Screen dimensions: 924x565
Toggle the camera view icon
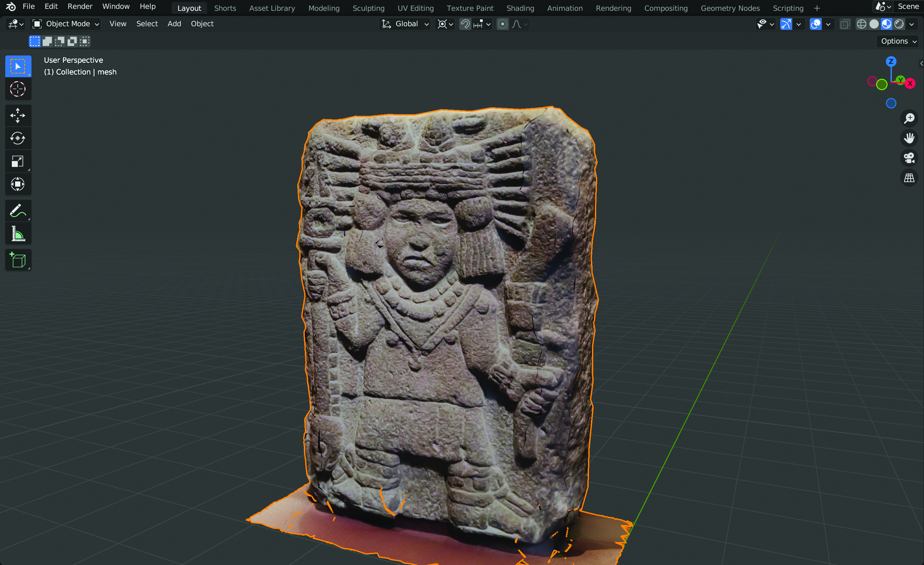click(909, 158)
